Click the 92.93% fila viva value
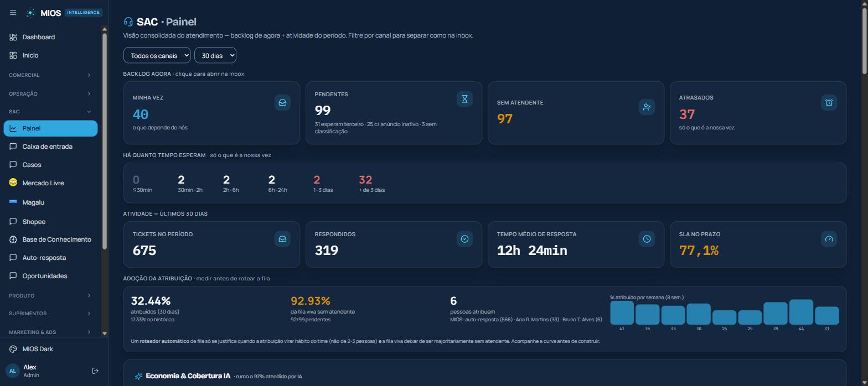This screenshot has height=386, width=868. pyautogui.click(x=311, y=301)
